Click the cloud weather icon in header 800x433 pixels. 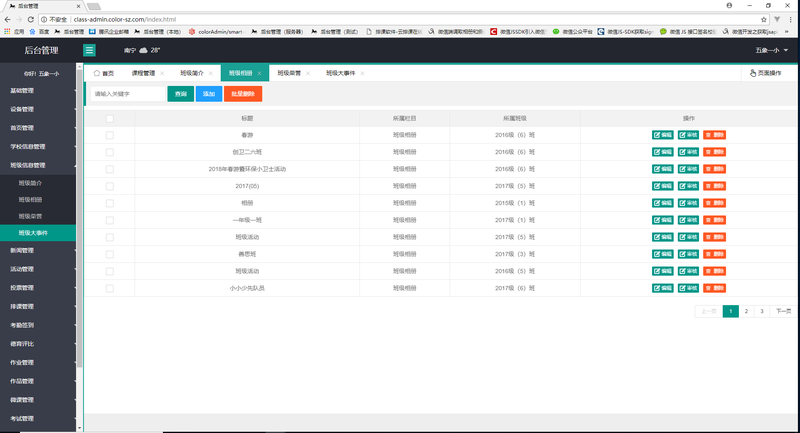pos(143,50)
